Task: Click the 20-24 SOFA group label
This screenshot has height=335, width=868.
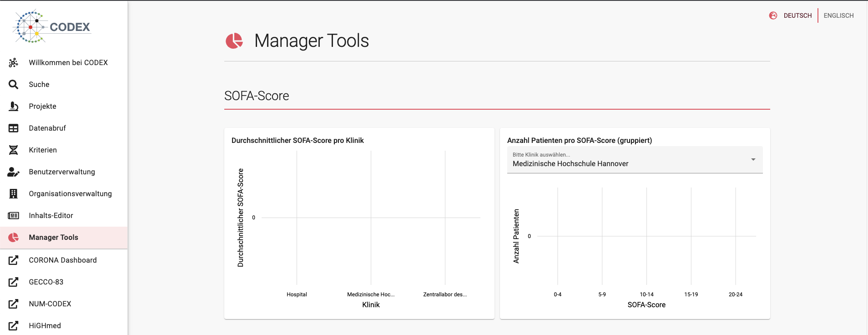Action: [x=736, y=294]
